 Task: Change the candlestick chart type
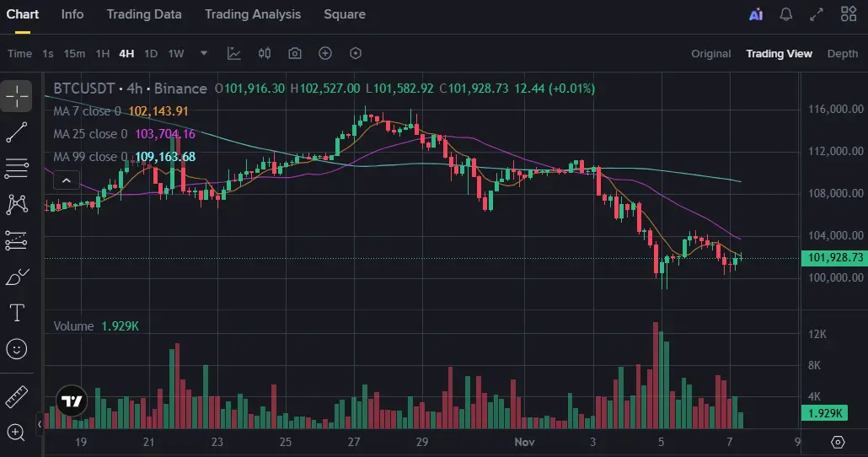pyautogui.click(x=265, y=53)
